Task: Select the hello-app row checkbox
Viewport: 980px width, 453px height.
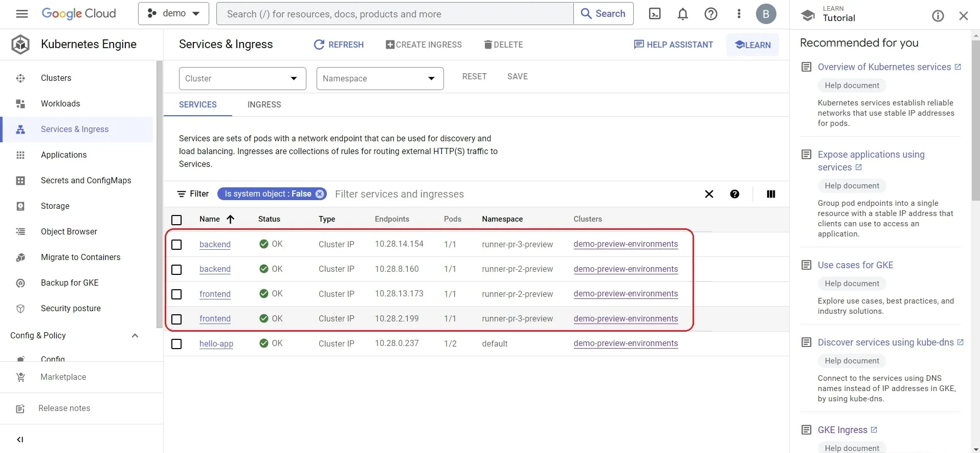Action: click(x=176, y=344)
